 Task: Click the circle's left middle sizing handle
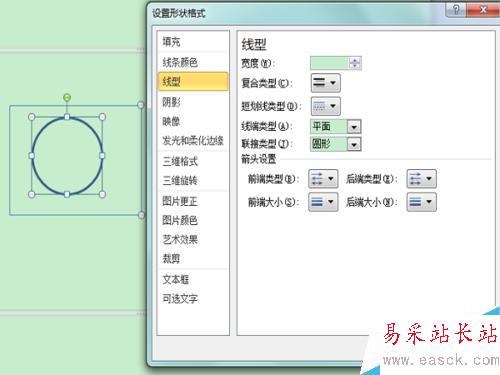coord(32,155)
